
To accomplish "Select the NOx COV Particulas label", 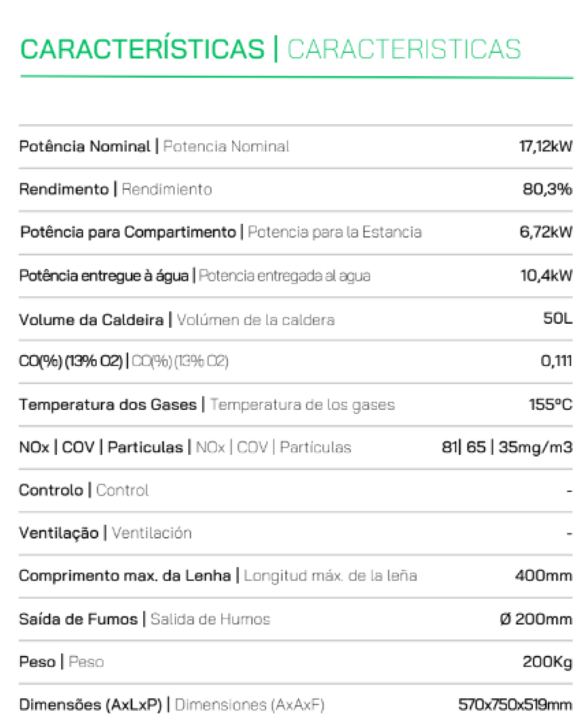I will (x=101, y=447).
